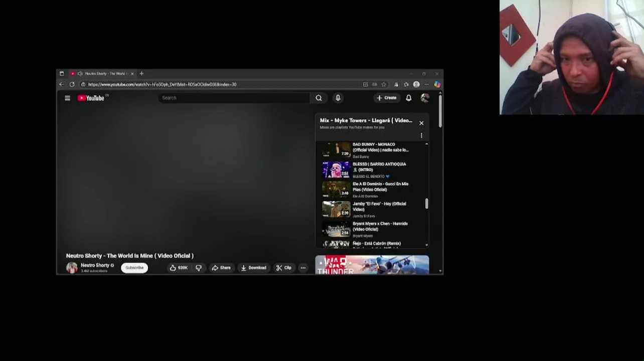This screenshot has height=361, width=644.
Task: Close the Neutro Shorty browser tab
Action: [x=132, y=74]
